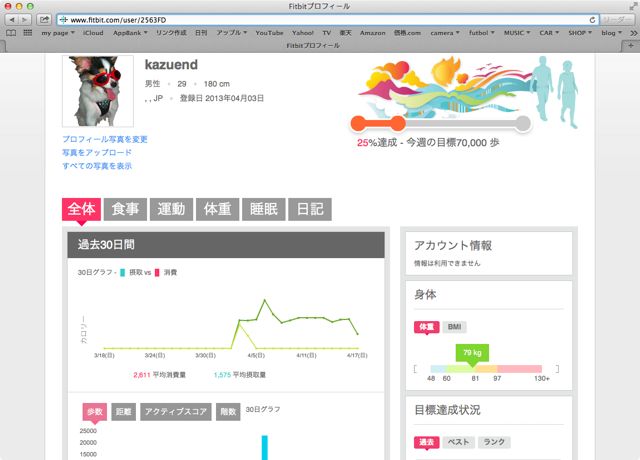This screenshot has width=640, height=460.
Task: Open the 楽天 bookmark
Action: 345,33
